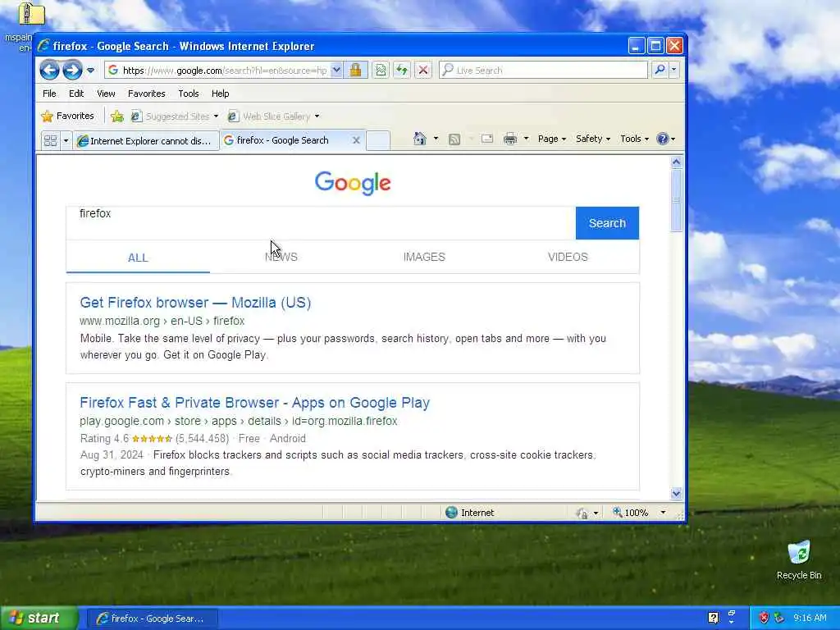The image size is (840, 630).
Task: Click the blue Search button
Action: pyautogui.click(x=607, y=223)
